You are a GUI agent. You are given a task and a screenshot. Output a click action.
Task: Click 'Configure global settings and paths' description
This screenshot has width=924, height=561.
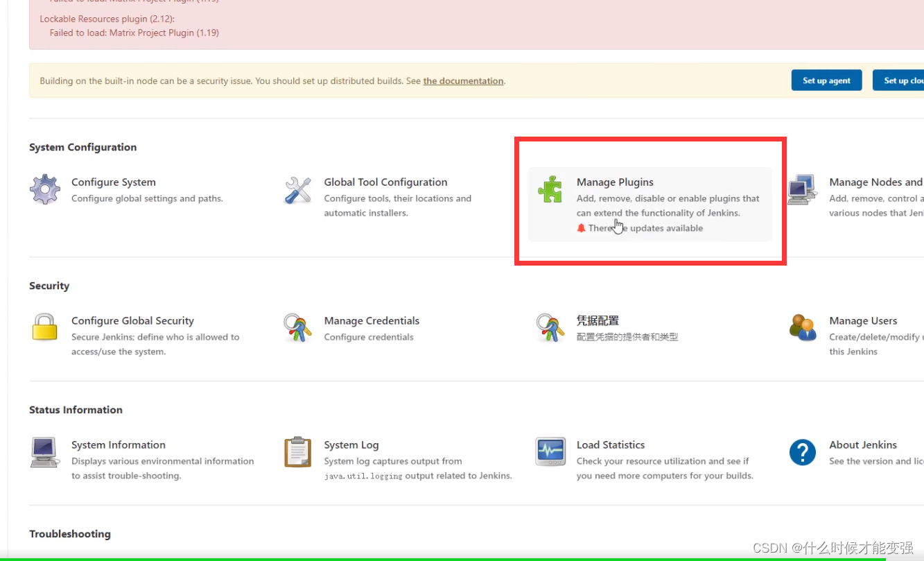tap(147, 198)
